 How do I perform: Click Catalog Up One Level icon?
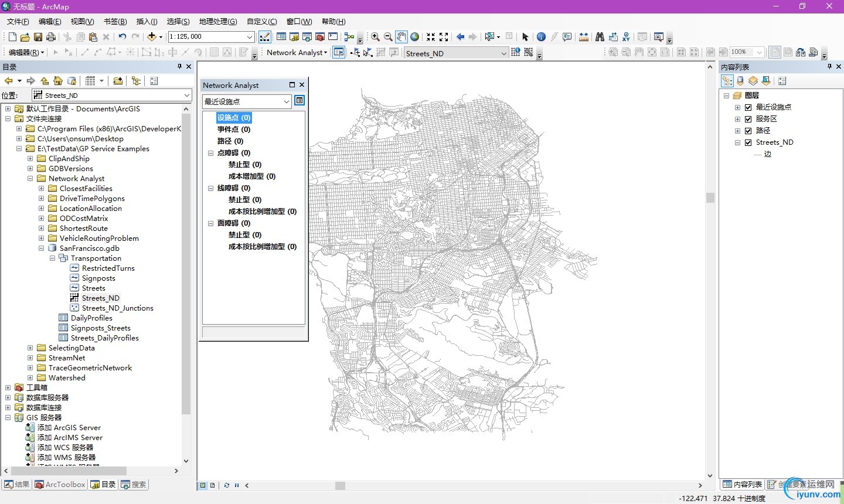45,81
